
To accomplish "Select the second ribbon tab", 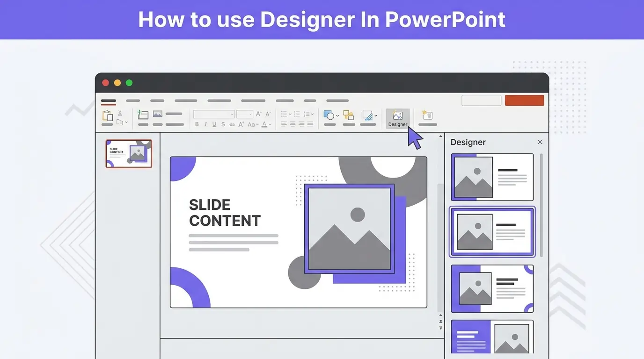I will 132,101.
